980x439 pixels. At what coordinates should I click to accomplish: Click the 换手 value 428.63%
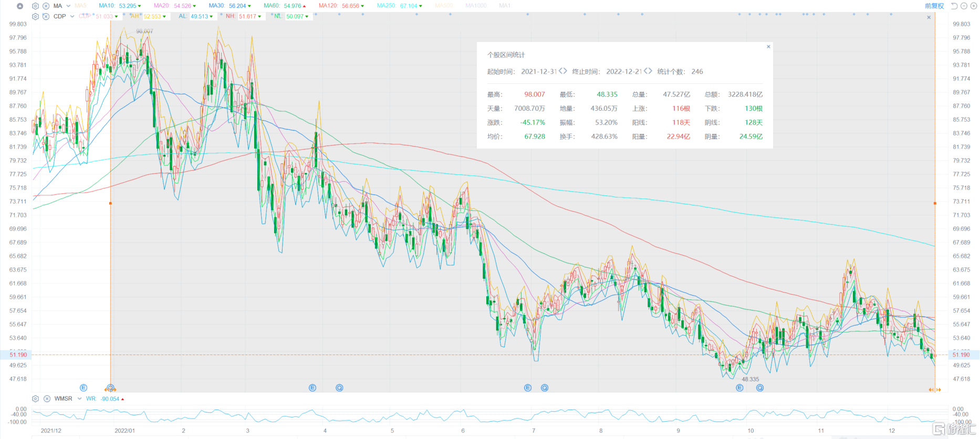coord(604,136)
